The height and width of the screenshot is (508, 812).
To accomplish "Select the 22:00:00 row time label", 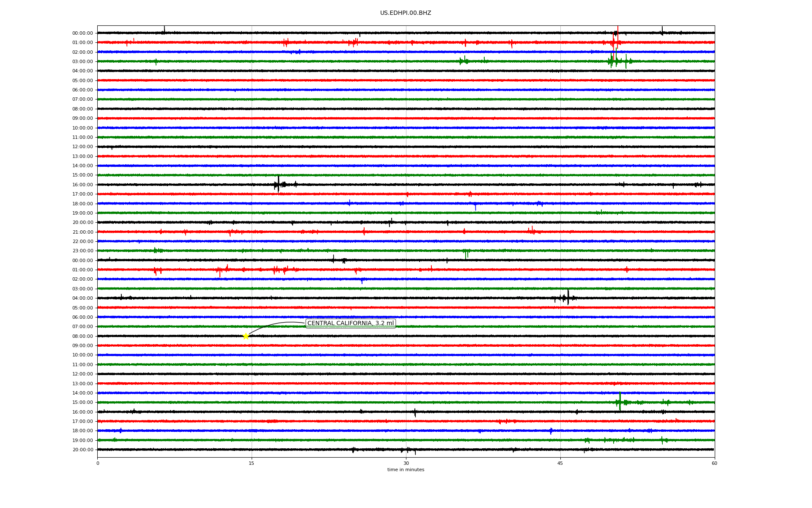I will pyautogui.click(x=82, y=242).
